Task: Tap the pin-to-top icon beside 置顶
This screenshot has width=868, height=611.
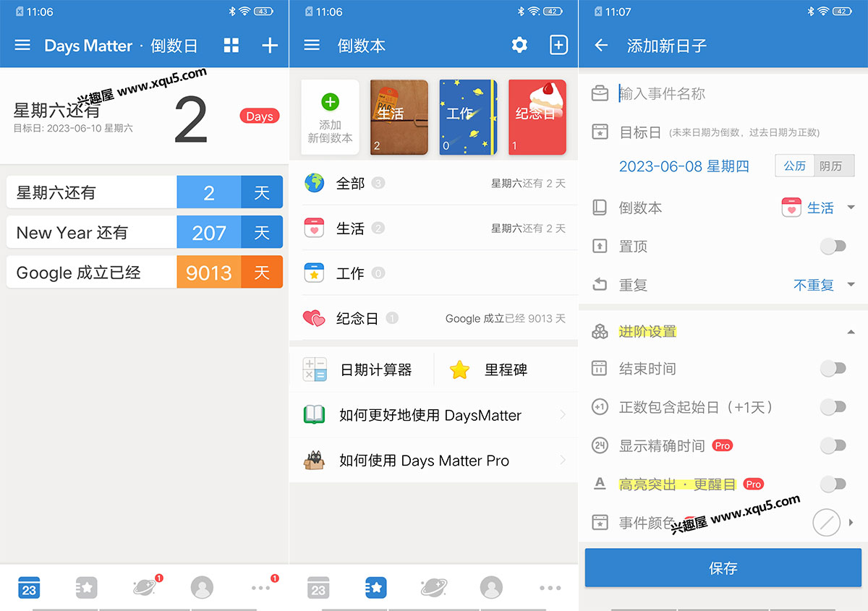Action: point(600,246)
